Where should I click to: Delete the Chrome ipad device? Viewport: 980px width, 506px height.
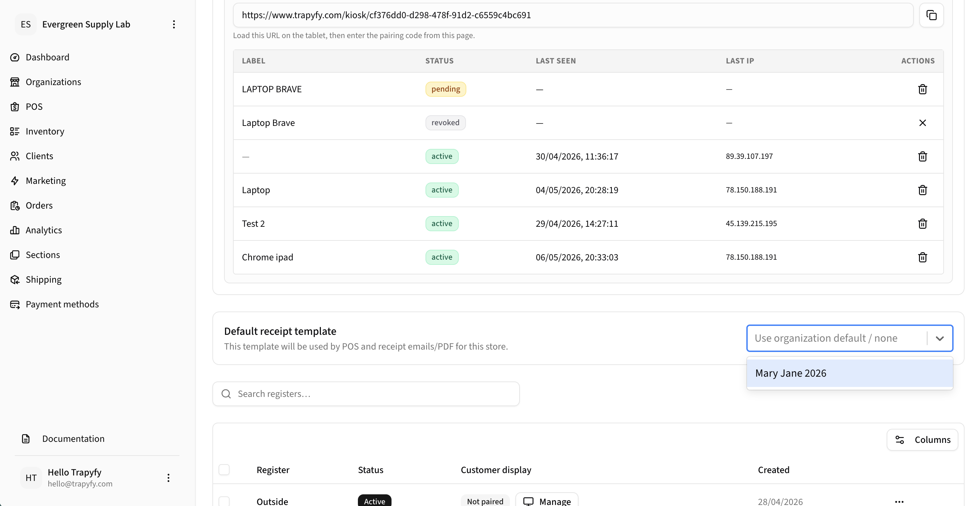[922, 257]
